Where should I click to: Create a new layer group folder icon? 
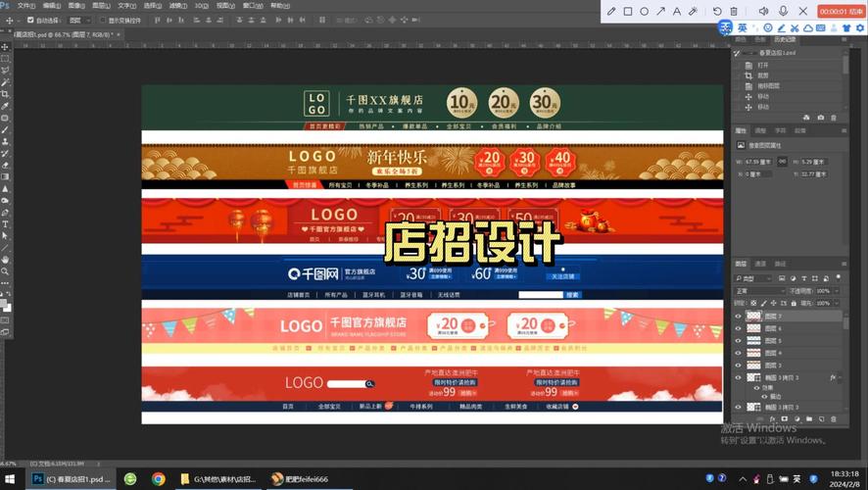809,419
